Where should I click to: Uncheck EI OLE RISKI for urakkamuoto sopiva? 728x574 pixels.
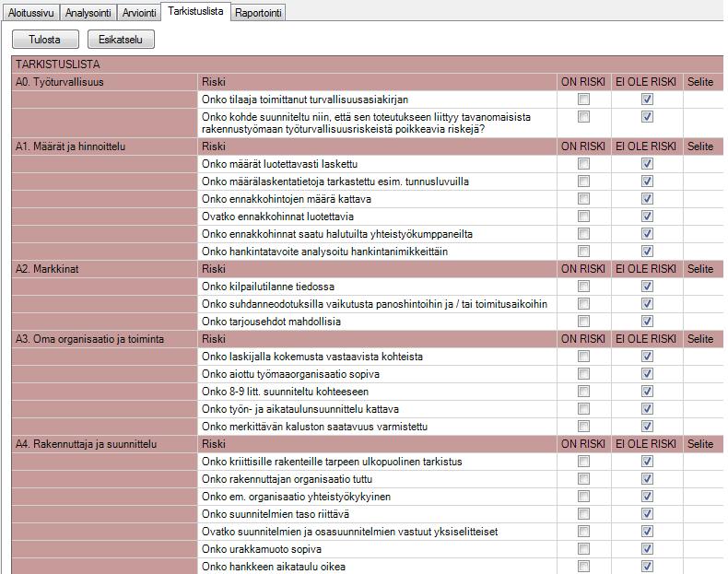coord(647,549)
